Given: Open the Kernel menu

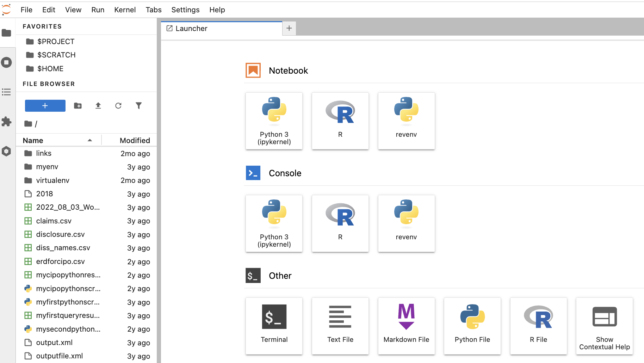Looking at the screenshot, I should [125, 10].
